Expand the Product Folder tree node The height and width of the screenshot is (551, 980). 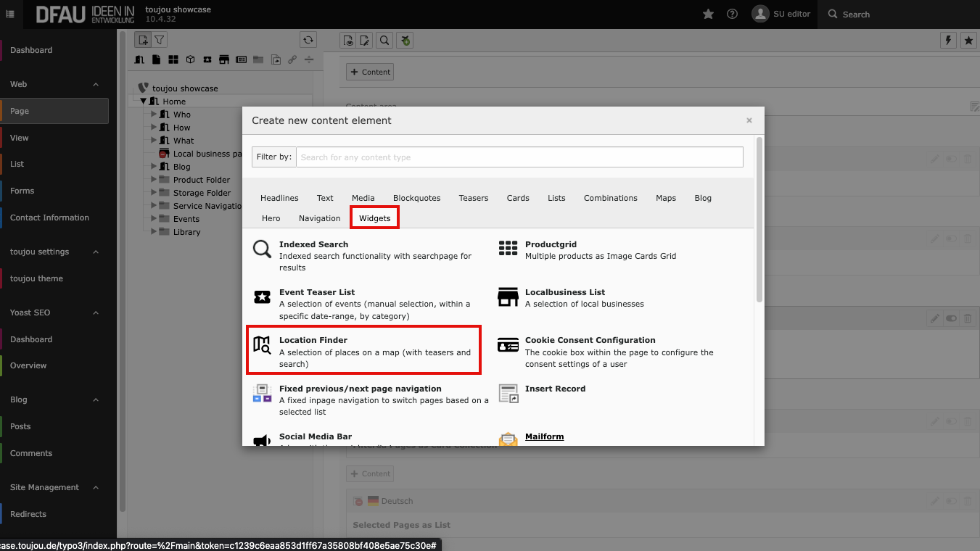(154, 180)
